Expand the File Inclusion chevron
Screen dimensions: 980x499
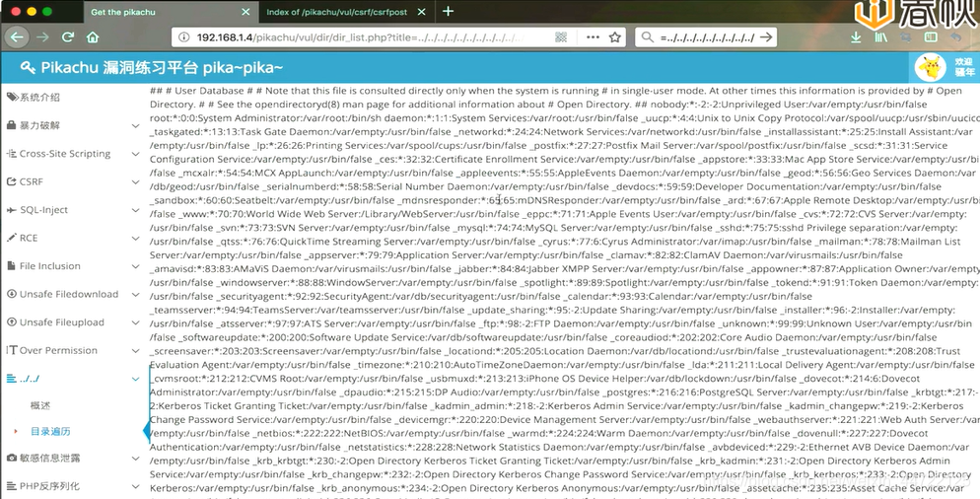click(135, 266)
